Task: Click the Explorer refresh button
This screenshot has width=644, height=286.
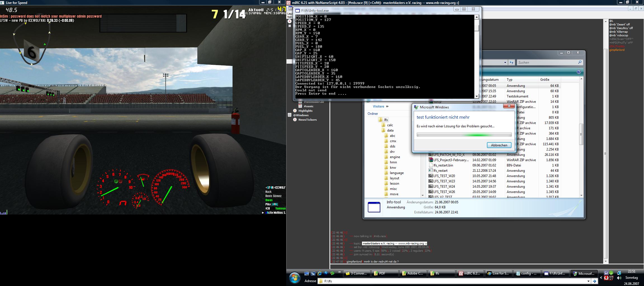Action: click(x=512, y=62)
